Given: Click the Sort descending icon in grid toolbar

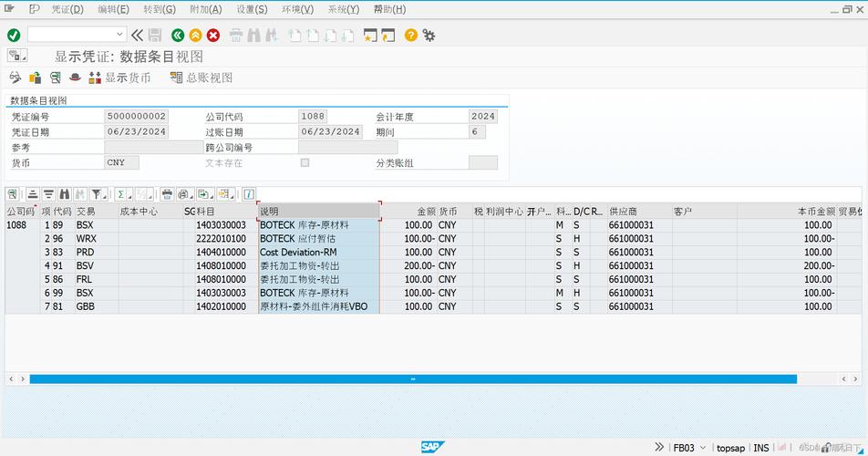Looking at the screenshot, I should (48, 194).
